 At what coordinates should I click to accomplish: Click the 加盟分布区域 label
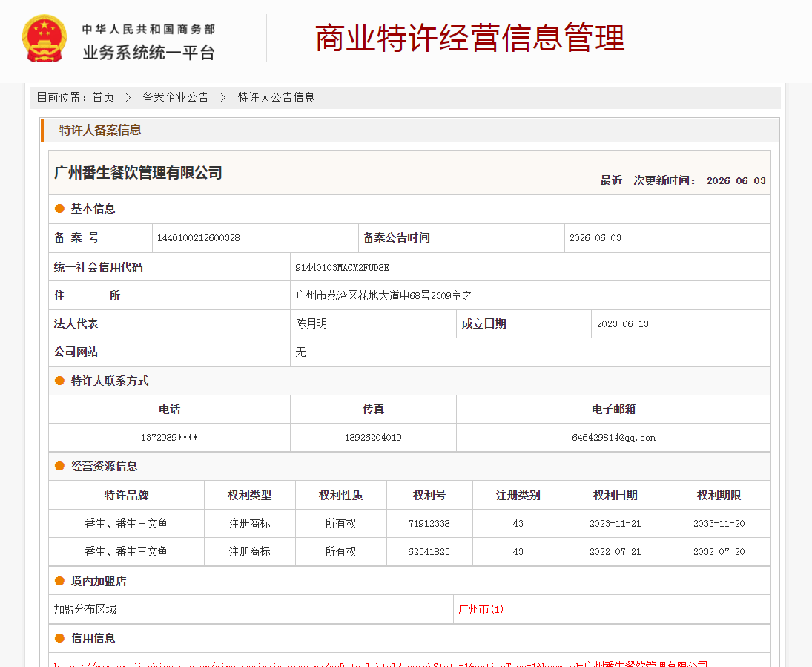(85, 609)
